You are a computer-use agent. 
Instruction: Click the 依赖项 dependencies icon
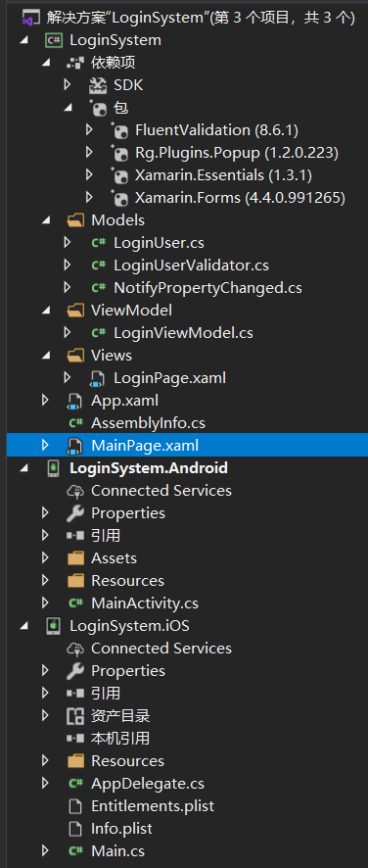click(75, 63)
